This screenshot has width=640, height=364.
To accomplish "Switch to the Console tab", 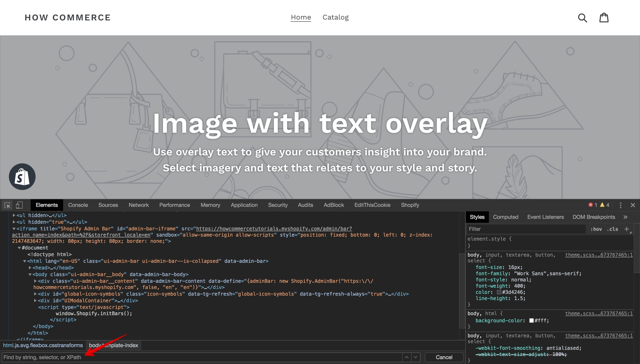I will (x=78, y=205).
